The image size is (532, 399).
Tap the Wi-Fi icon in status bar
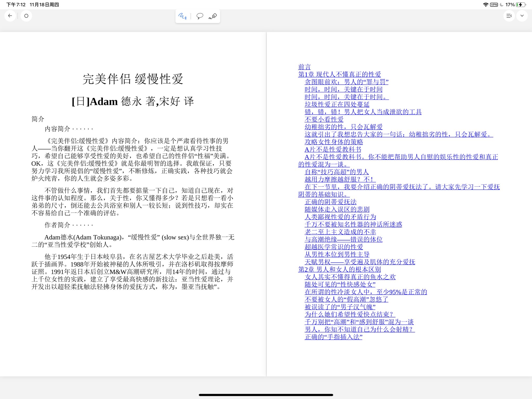pyautogui.click(x=486, y=5)
